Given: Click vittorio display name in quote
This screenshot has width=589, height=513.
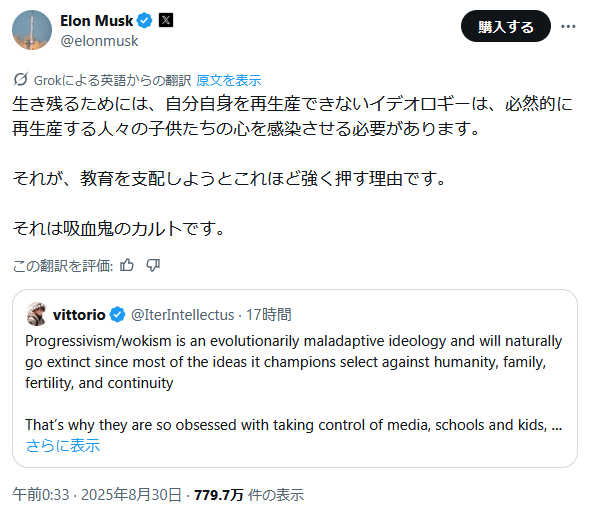Looking at the screenshot, I should pyautogui.click(x=79, y=315).
